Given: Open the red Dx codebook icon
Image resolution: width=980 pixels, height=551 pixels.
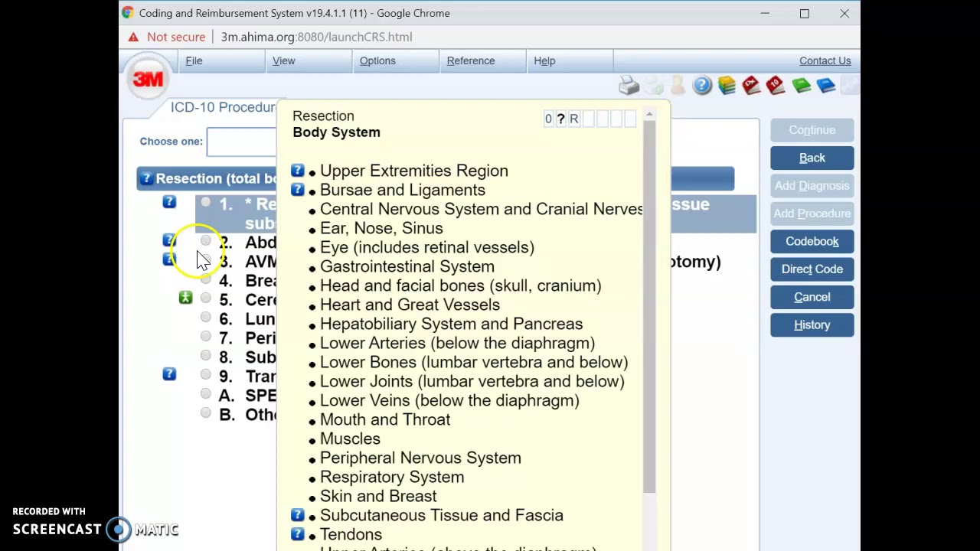Looking at the screenshot, I should [x=751, y=86].
